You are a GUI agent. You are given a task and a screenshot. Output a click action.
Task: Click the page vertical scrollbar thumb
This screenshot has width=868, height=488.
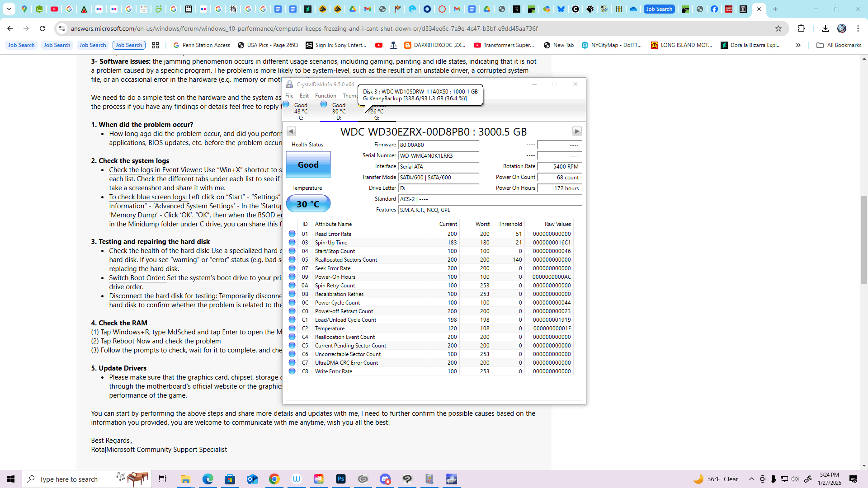point(864,239)
